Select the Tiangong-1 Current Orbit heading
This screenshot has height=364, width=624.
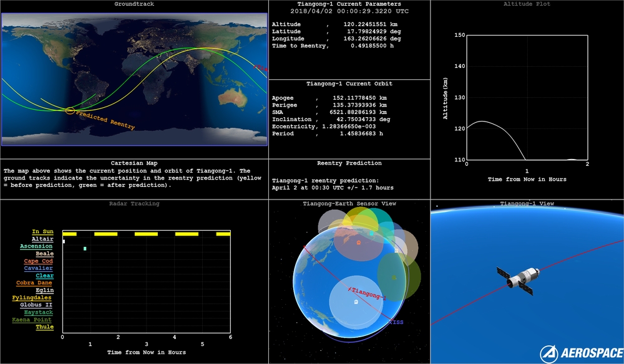coord(349,84)
